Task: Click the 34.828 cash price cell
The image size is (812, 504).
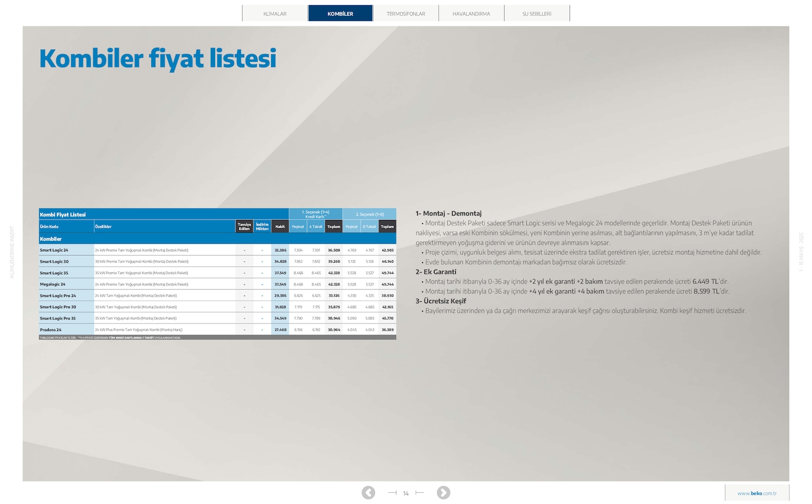Action: pos(280,262)
